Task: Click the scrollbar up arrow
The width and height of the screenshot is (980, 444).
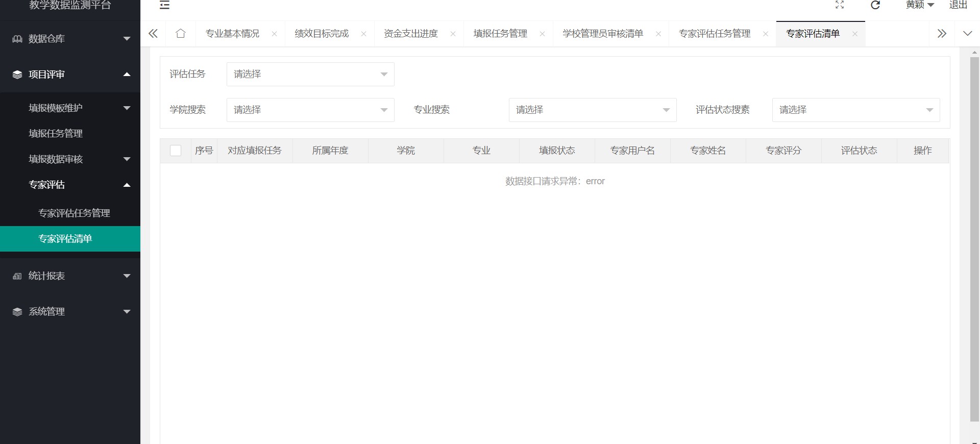Action: (x=974, y=52)
